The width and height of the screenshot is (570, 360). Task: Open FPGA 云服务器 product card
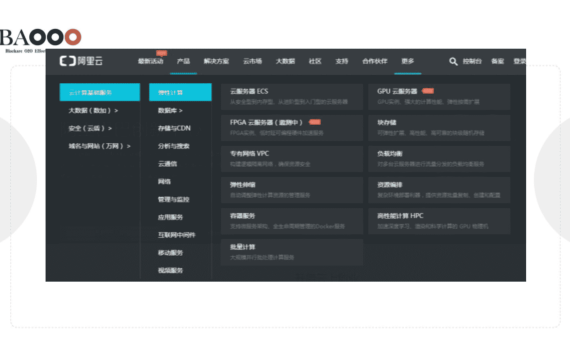(x=292, y=128)
